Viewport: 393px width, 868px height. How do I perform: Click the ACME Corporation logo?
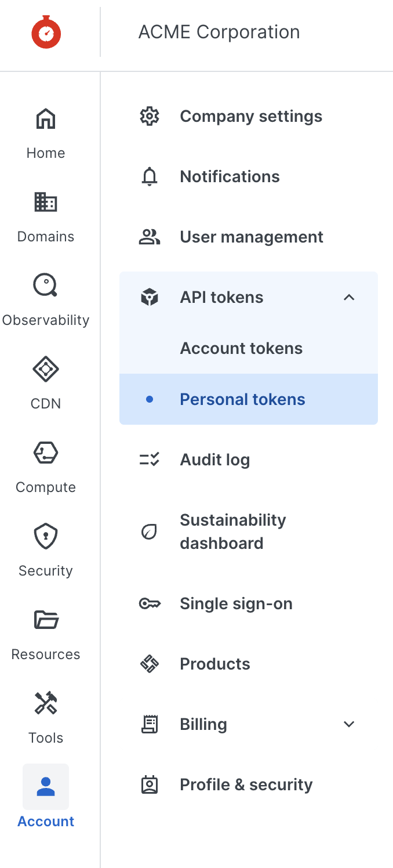(46, 32)
